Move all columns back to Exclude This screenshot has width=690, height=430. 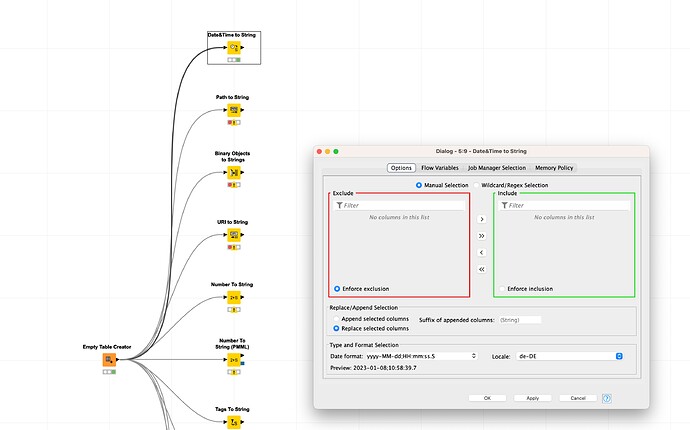(481, 269)
